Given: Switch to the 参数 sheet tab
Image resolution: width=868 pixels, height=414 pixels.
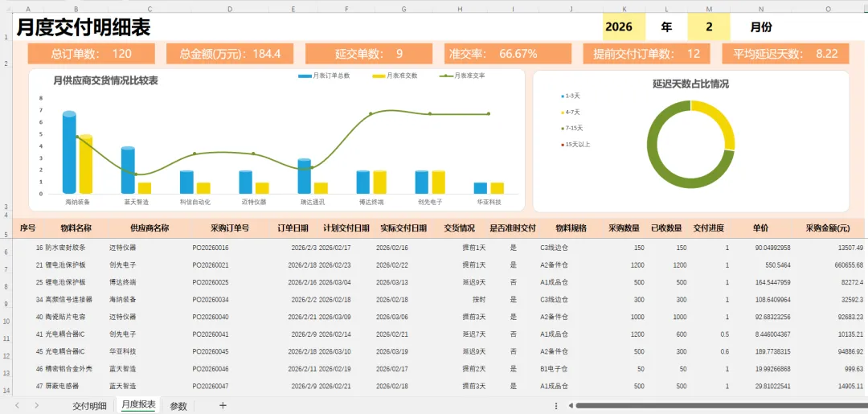Looking at the screenshot, I should coord(178,406).
